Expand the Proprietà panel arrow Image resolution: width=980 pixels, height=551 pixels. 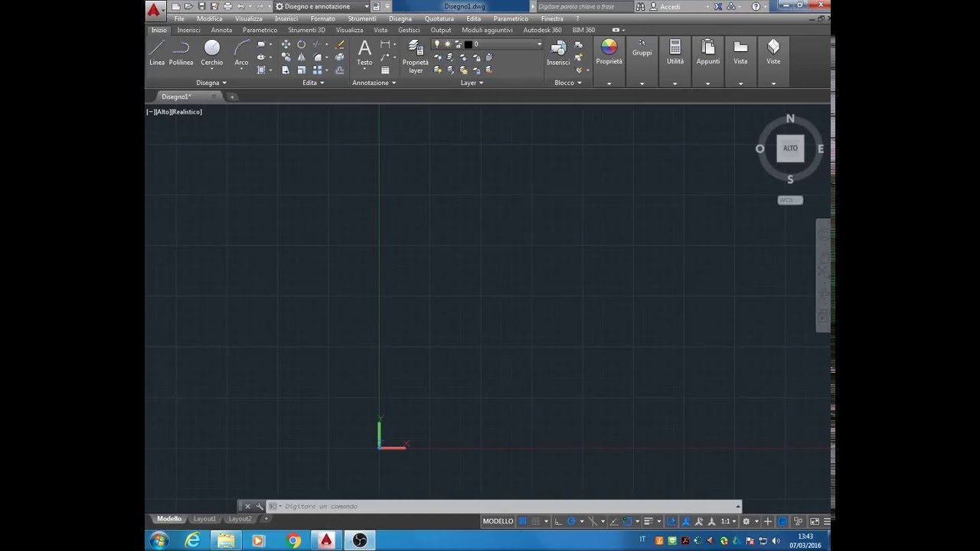point(609,83)
